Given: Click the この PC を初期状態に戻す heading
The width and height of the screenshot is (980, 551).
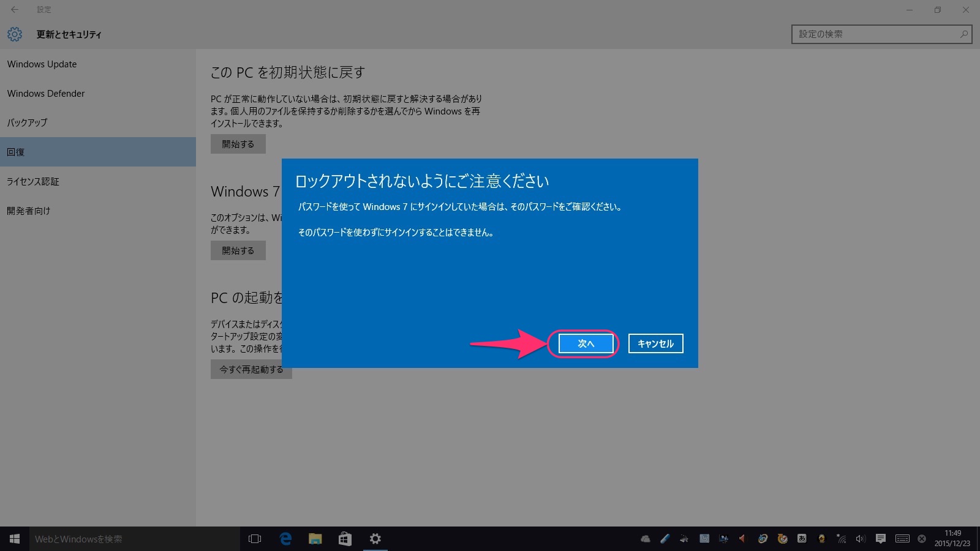Looking at the screenshot, I should 288,72.
